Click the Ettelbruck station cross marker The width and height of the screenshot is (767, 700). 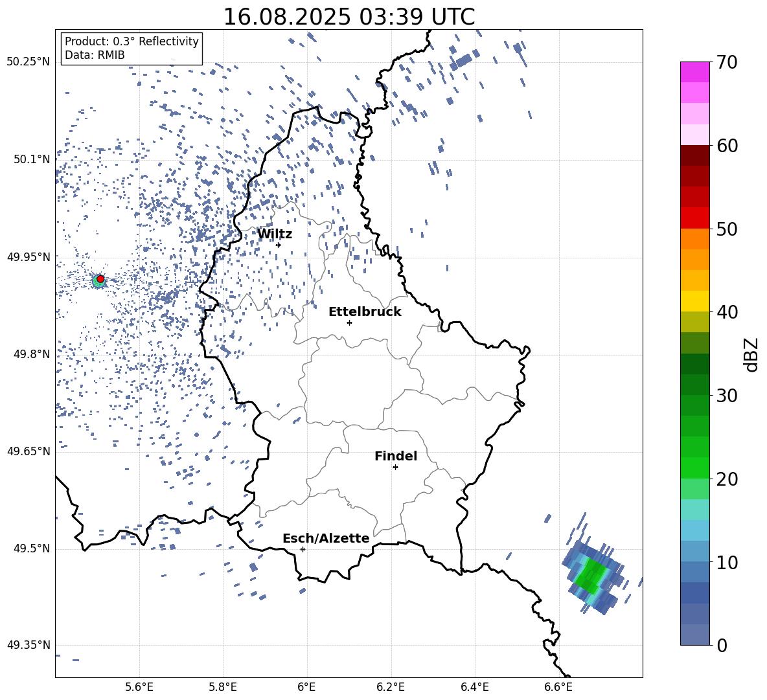[349, 322]
